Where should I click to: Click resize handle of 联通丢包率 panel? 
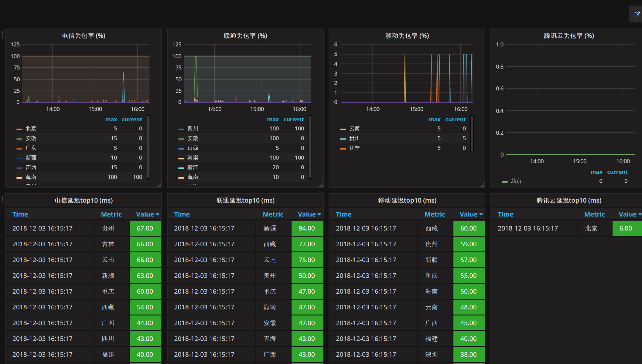(x=321, y=185)
